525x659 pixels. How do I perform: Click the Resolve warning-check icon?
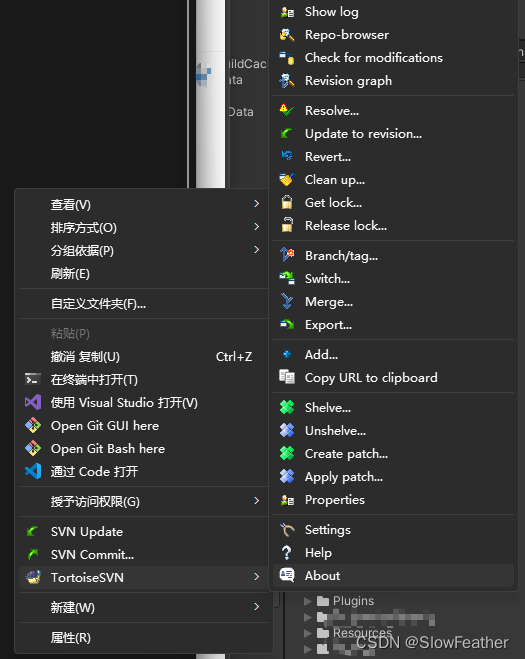pos(287,111)
